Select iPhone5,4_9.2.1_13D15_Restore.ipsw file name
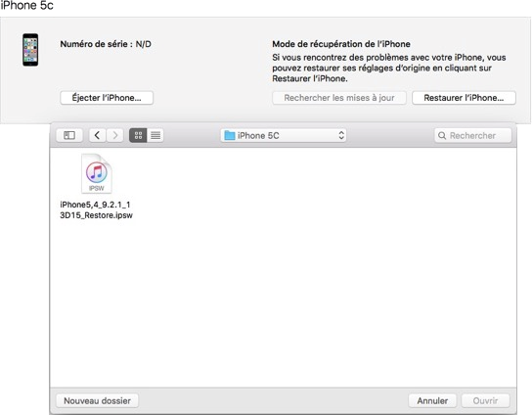This screenshot has height=415, width=532. tap(96, 209)
